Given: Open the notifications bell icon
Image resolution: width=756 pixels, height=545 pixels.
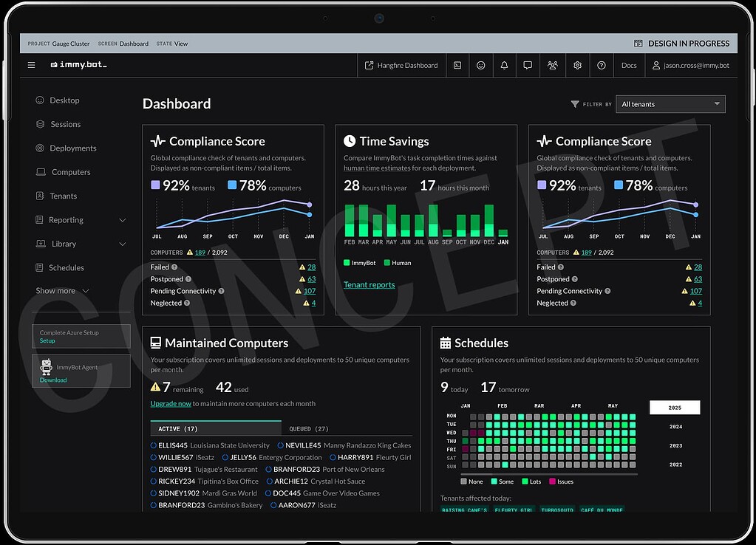Looking at the screenshot, I should (x=504, y=65).
